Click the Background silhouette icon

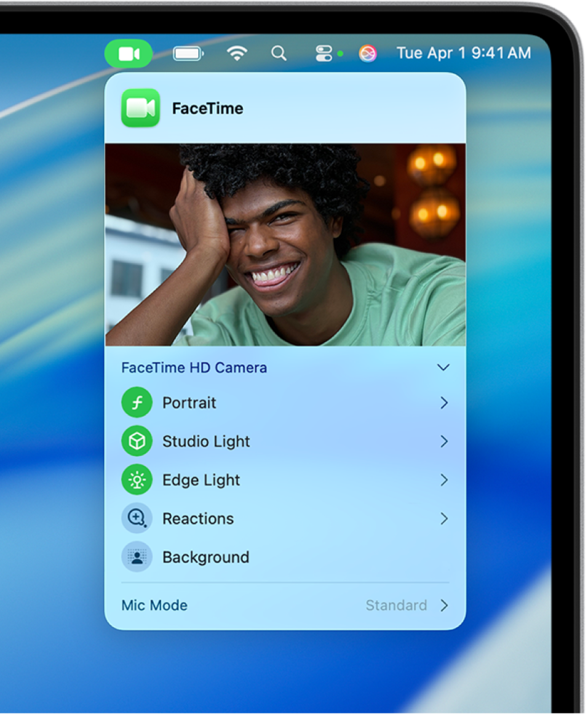[137, 557]
